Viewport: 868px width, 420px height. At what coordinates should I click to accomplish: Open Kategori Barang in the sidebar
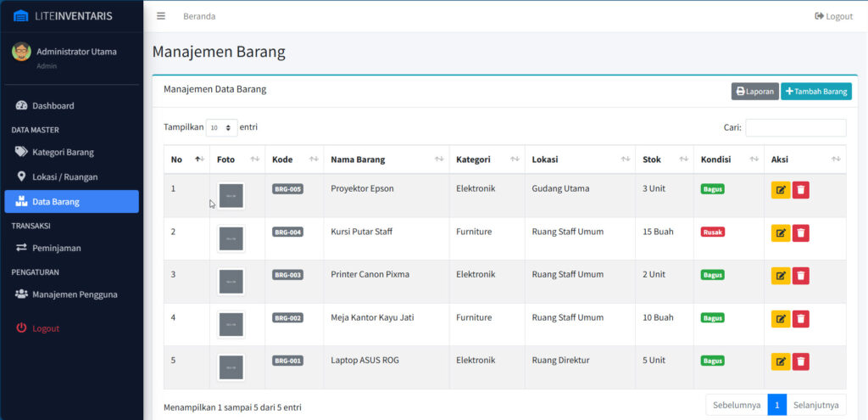point(63,153)
